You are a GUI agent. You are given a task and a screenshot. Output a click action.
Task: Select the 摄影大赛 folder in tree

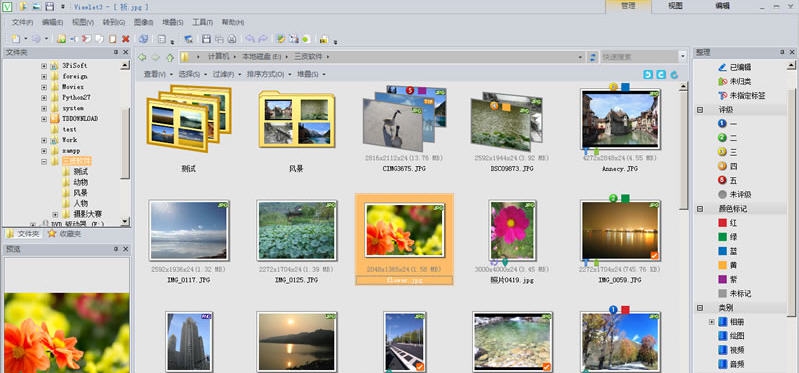82,214
